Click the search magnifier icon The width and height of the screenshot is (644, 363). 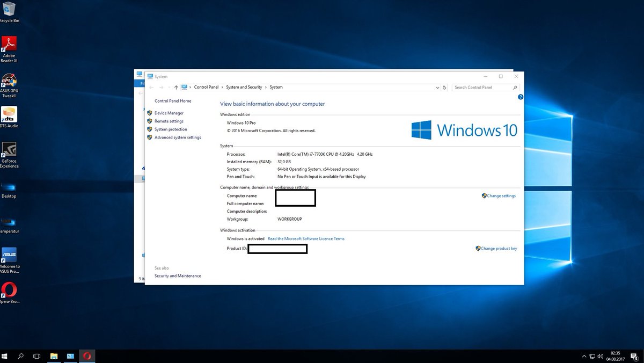(x=515, y=87)
